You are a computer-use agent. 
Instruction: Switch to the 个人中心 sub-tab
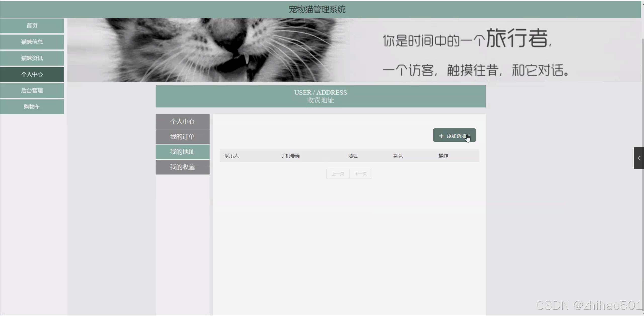point(182,122)
